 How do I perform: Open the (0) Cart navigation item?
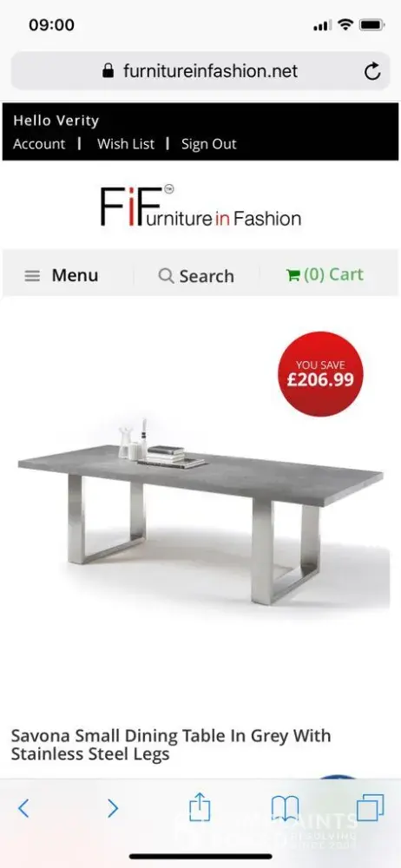[x=325, y=274]
